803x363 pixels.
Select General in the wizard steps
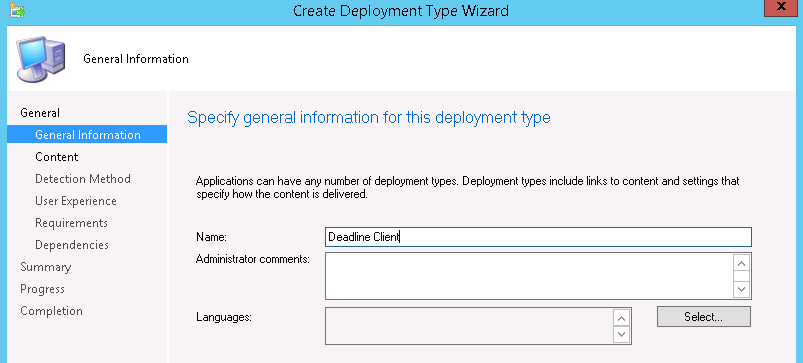pos(40,113)
